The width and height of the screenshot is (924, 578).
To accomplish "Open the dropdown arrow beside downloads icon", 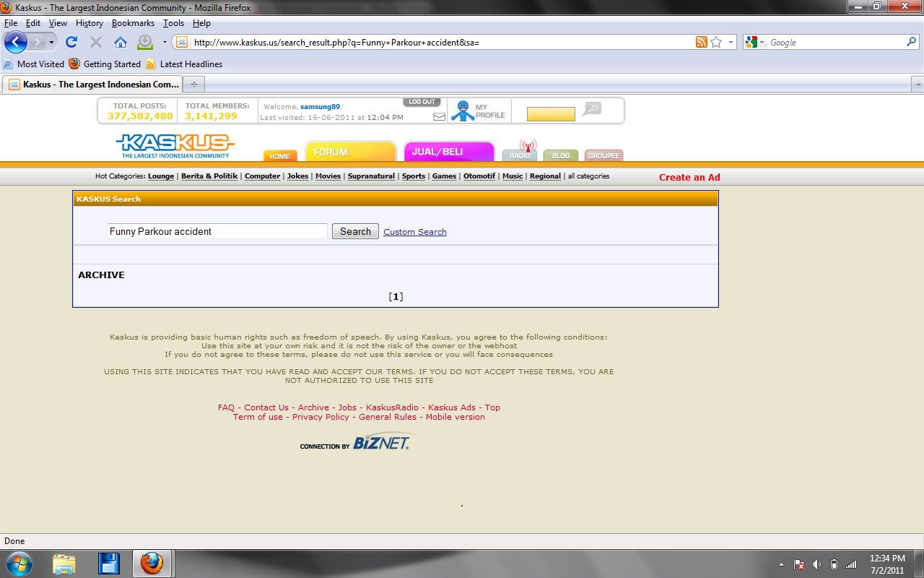I will pyautogui.click(x=165, y=42).
